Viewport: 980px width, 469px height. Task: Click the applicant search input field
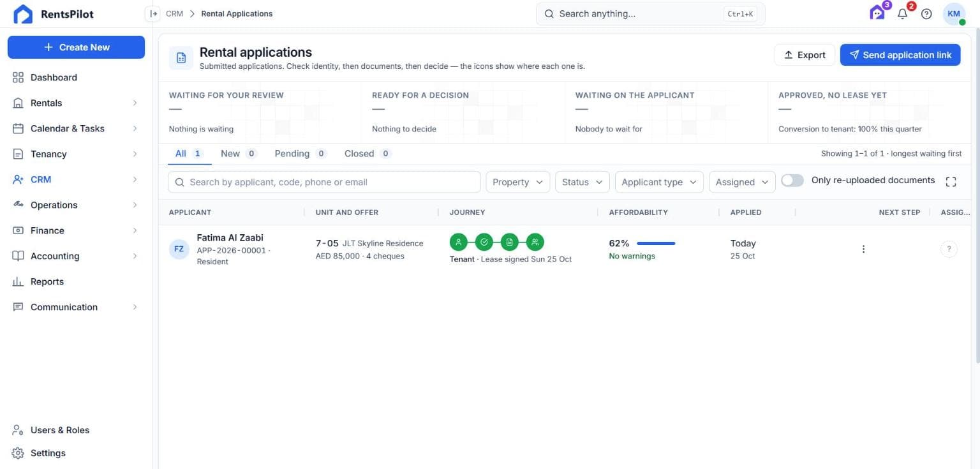click(324, 182)
